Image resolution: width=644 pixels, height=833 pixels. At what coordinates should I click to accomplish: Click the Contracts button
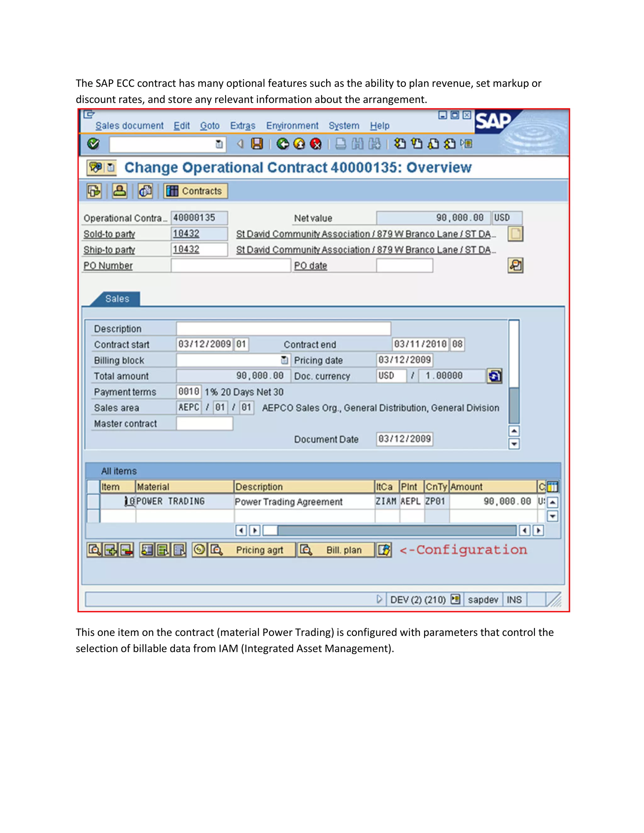point(195,191)
